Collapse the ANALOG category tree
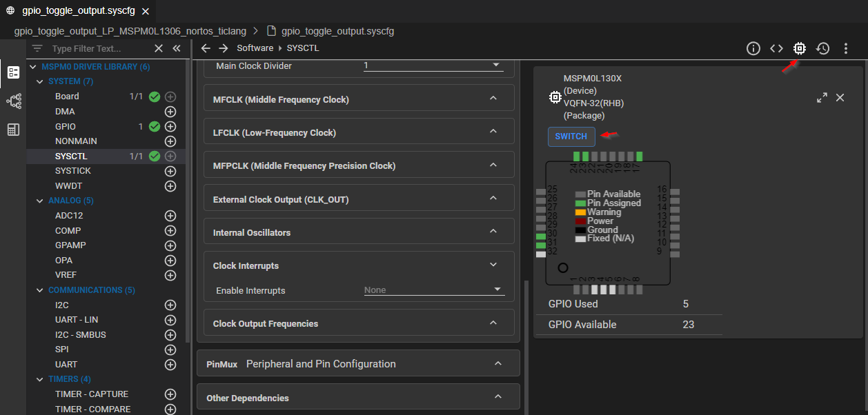868x415 pixels. 40,201
